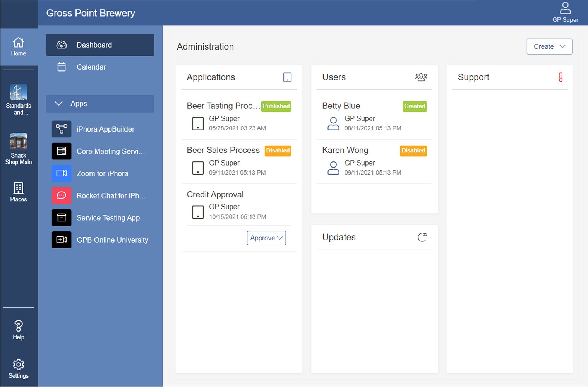Screen dimensions: 588x387
Task: Go to Places in sidebar
Action: tap(19, 192)
